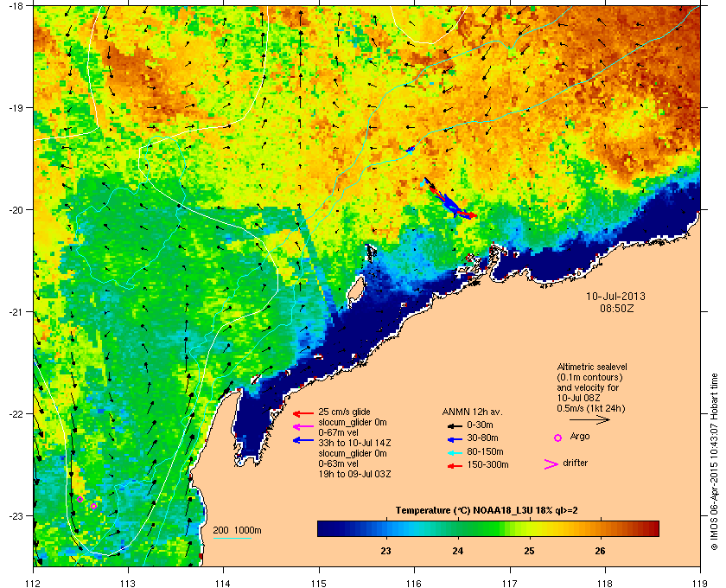Click the time label 08:50Z
Image resolution: width=726 pixels, height=588 pixels.
coord(616,308)
